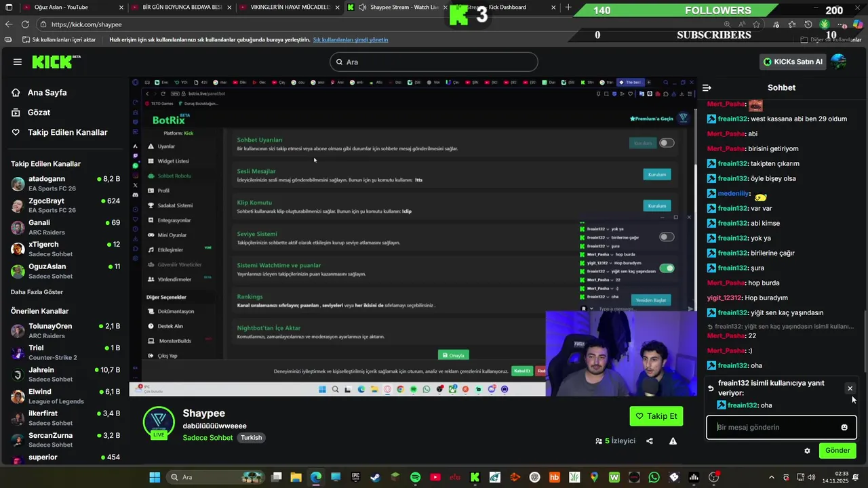The image size is (868, 488).
Task: Click the Takip Et follow button
Action: (656, 416)
